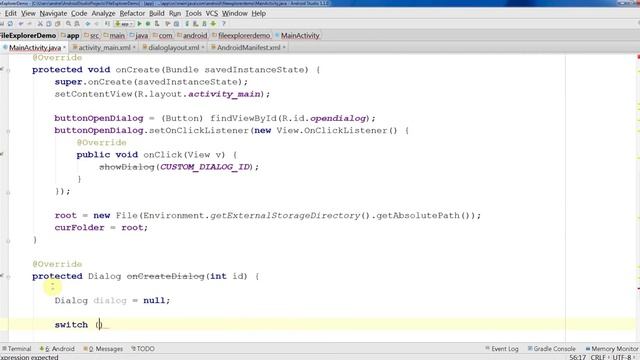
Task: Click the java breadcrumb folder
Action: [x=139, y=36]
